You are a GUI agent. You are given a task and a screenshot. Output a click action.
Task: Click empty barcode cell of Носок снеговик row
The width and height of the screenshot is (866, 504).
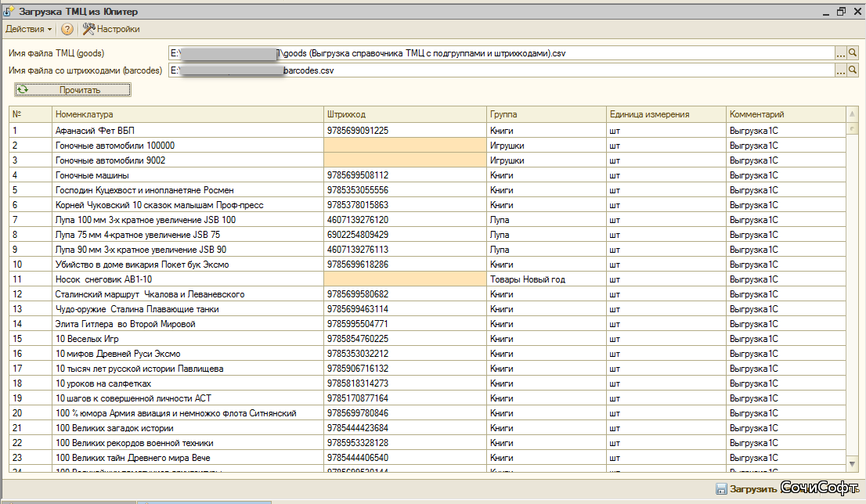click(405, 280)
